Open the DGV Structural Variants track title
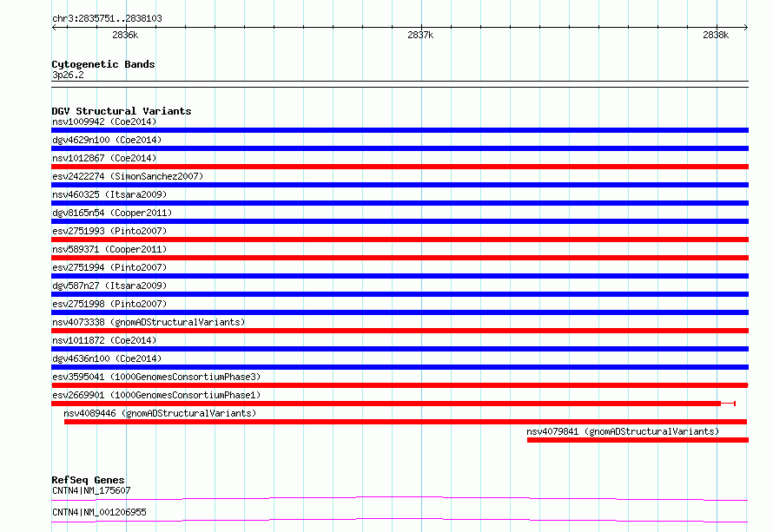Screen dimensions: 773x532 pos(122,111)
